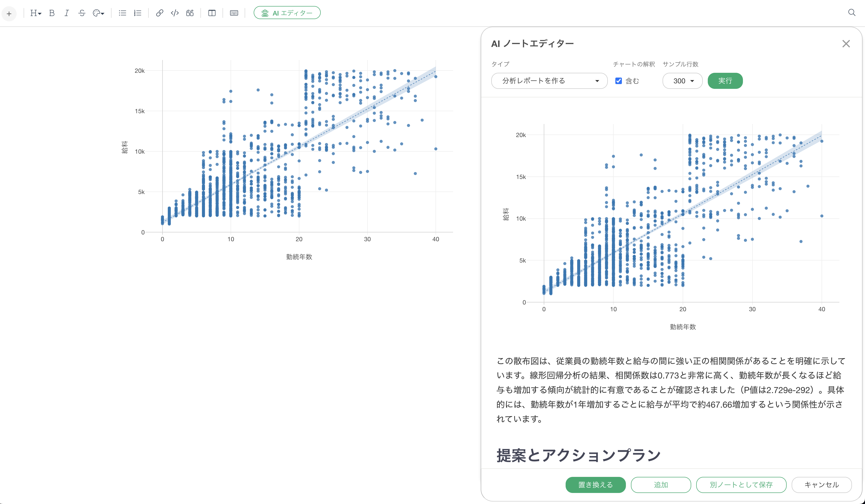Viewport: 865px width, 504px height.
Task: Open the text color palette dropdown
Action: pos(98,13)
